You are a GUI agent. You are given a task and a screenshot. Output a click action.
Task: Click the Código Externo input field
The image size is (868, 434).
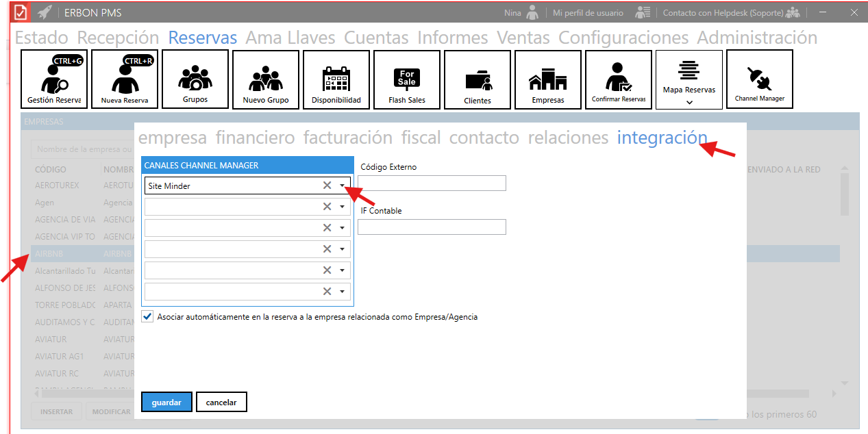(x=432, y=183)
